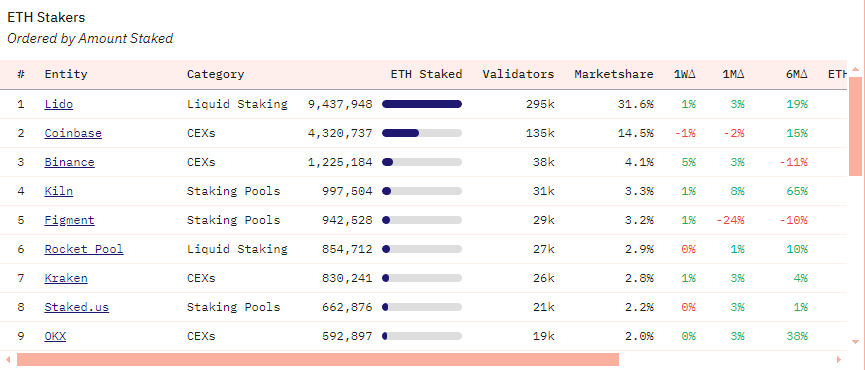
Task: Click the vertical scrollbar down arrow
Action: click(856, 341)
